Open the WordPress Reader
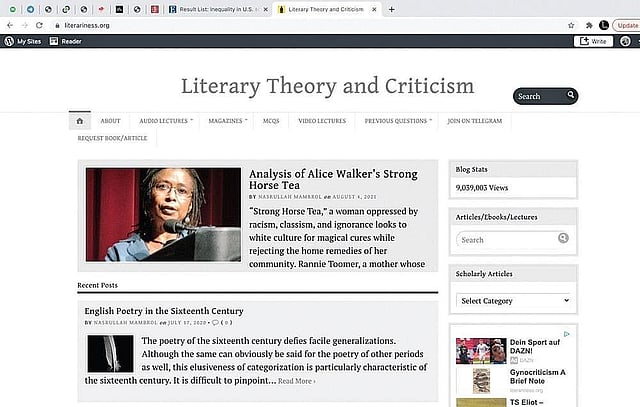The height and width of the screenshot is (407, 640). pos(66,41)
